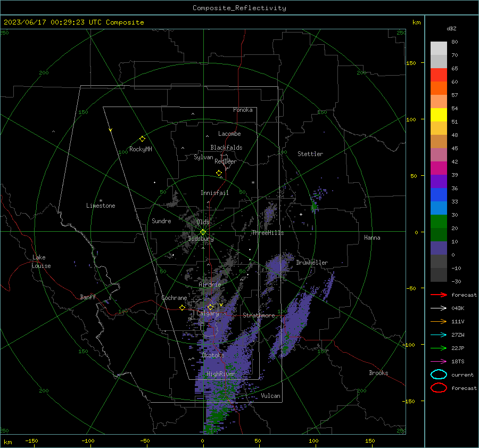The height and width of the screenshot is (448, 479).
Task: Click the Composite_Reflectivity title
Action: pyautogui.click(x=239, y=8)
